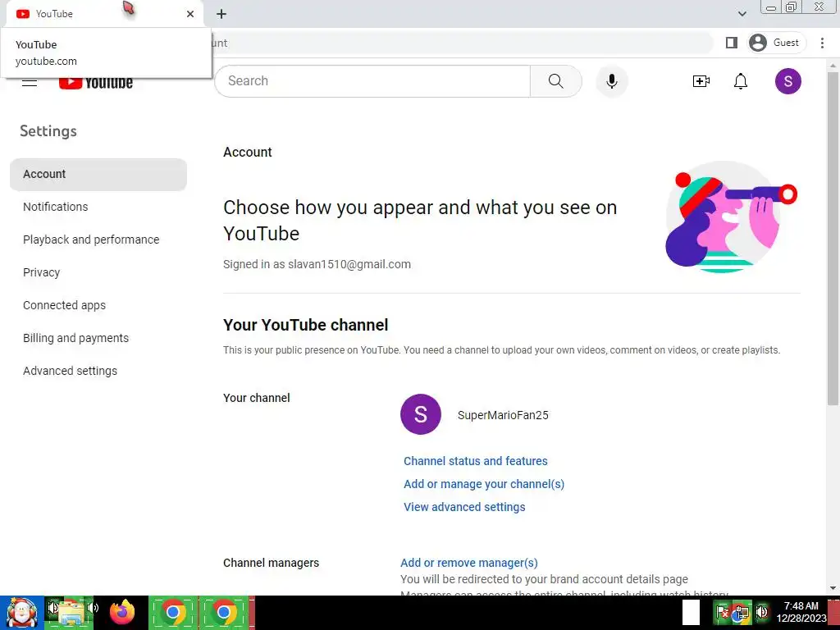Click the SuperMarioFan25 channel name
840x630 pixels.
503,415
